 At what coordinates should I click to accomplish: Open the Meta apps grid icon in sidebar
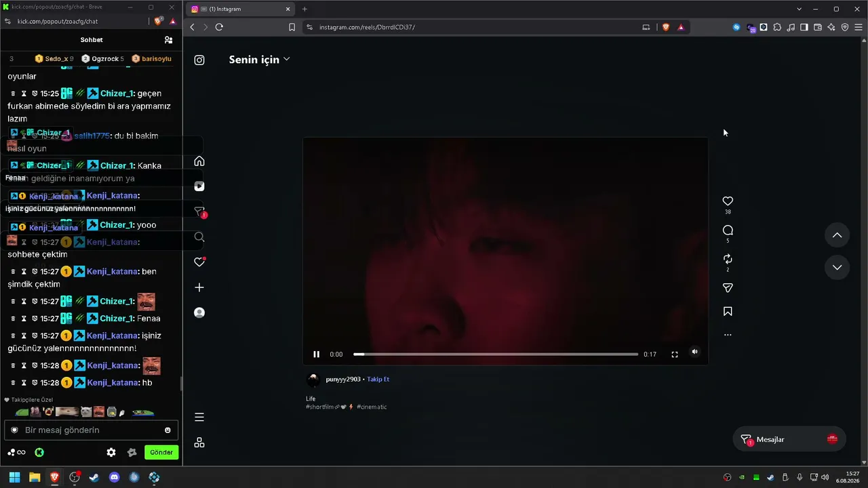(x=199, y=443)
